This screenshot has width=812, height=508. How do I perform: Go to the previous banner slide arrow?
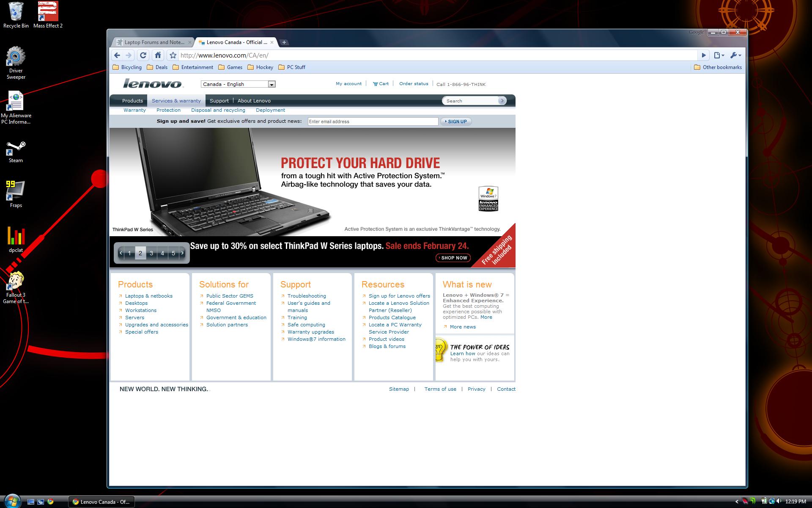[x=121, y=253]
